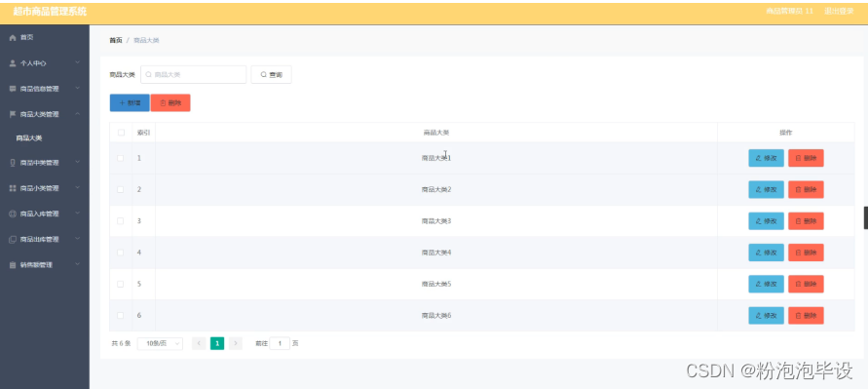This screenshot has width=868, height=389.
Task: Click 修改 for the 商品大类6 row
Action: click(x=766, y=315)
